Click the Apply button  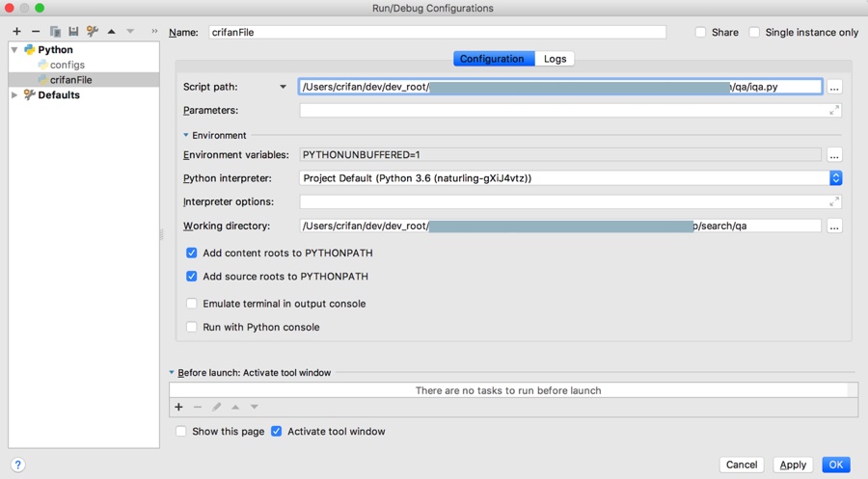(x=793, y=465)
